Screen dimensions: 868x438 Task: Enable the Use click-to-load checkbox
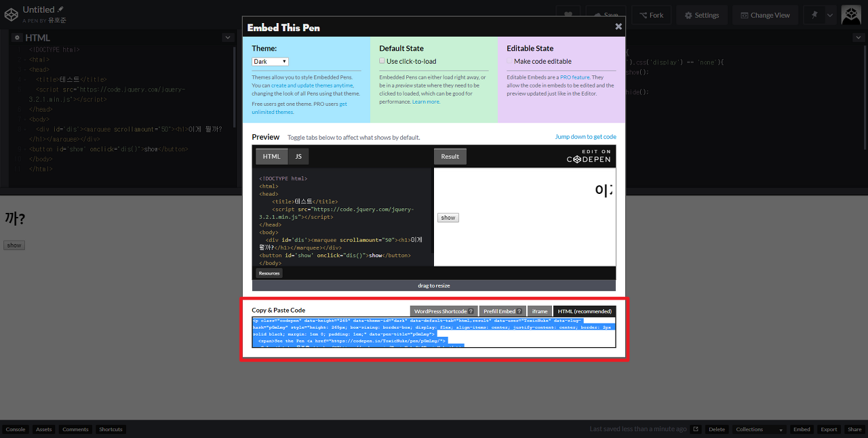pyautogui.click(x=382, y=61)
